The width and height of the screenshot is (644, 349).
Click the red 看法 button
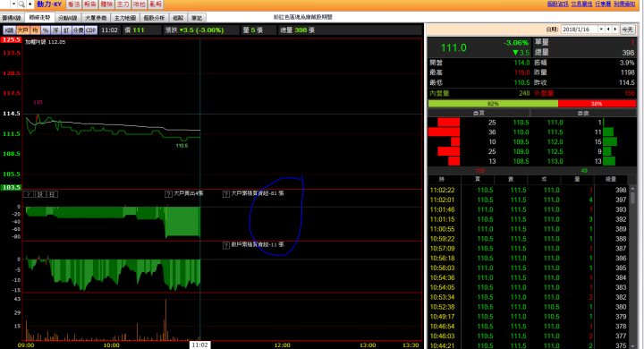[x=74, y=4]
